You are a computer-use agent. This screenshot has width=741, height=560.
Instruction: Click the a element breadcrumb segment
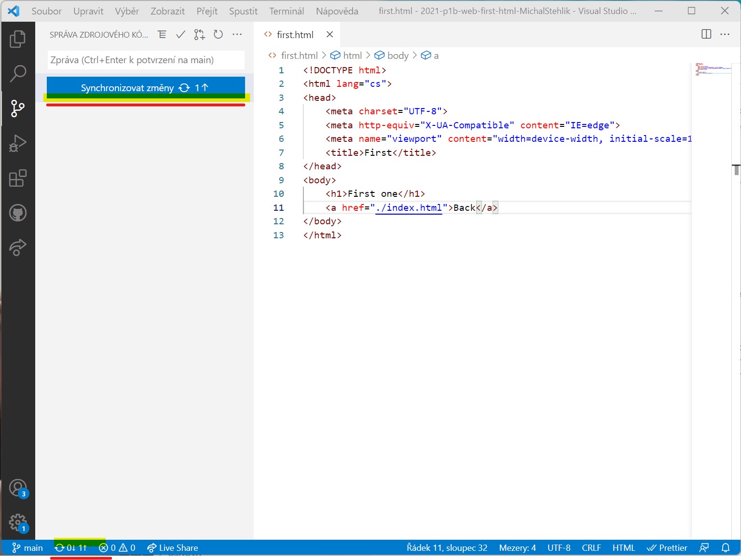coord(430,55)
